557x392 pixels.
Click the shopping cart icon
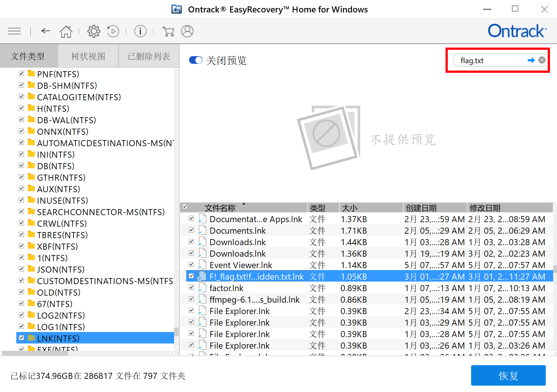click(168, 31)
